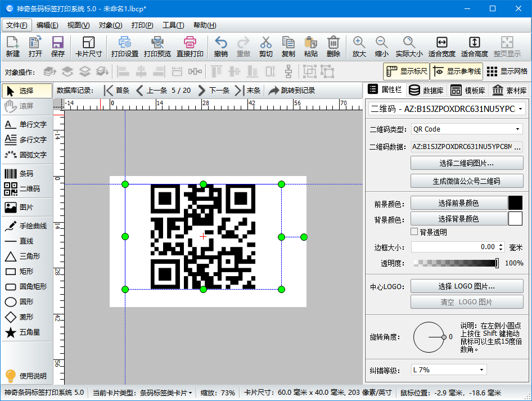Select the 手绘曲线 freehand curve tool
This screenshot has width=532, height=401.
[26, 226]
